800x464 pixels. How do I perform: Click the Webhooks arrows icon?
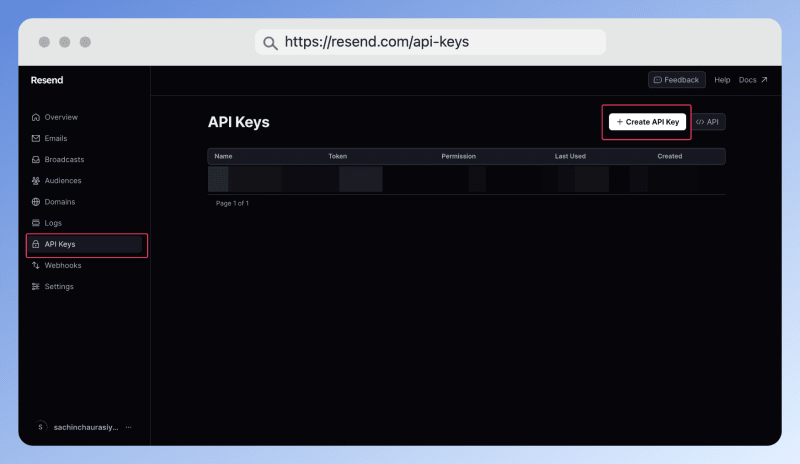point(36,265)
